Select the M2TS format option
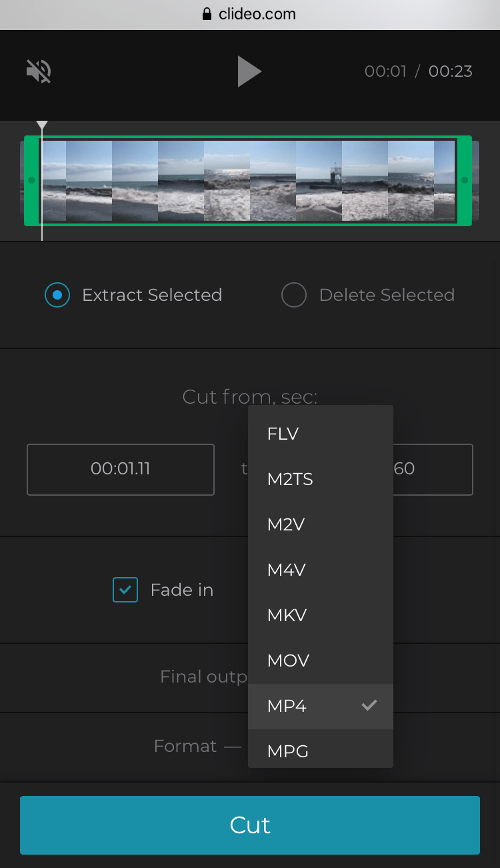The height and width of the screenshot is (868, 500). (x=289, y=479)
